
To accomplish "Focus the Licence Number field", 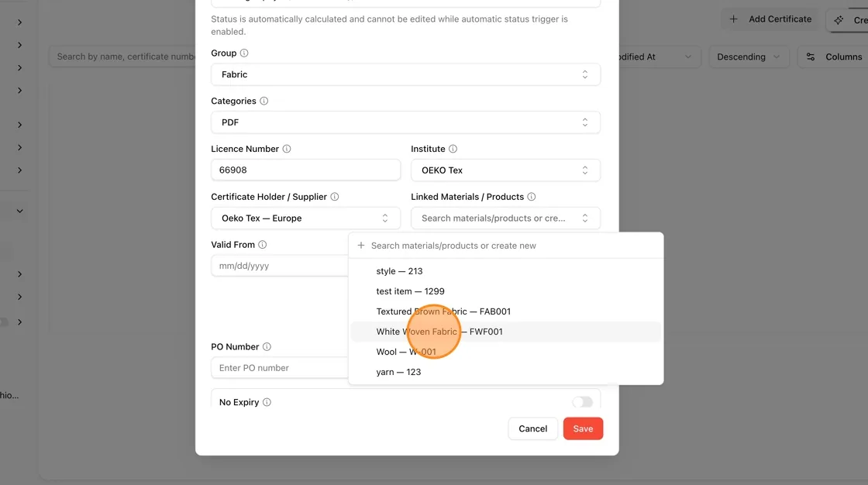I will (x=305, y=170).
